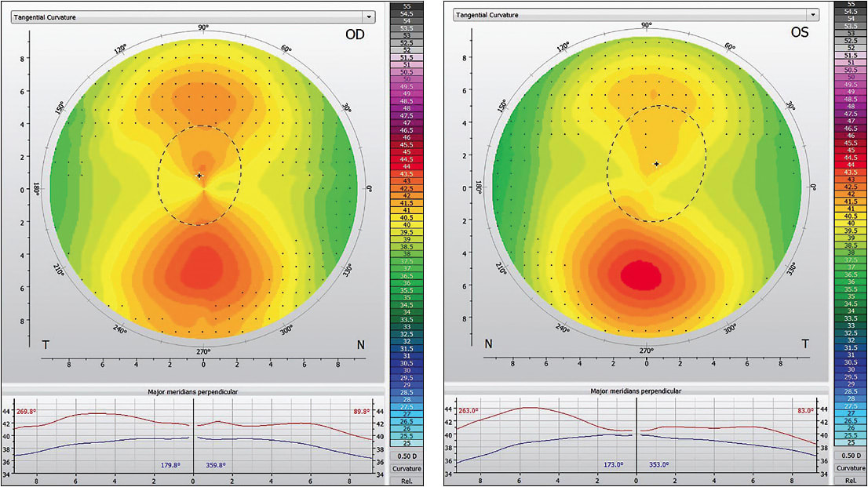Click the OD label on the right-eye map
This screenshot has width=868, height=487.
tap(355, 34)
